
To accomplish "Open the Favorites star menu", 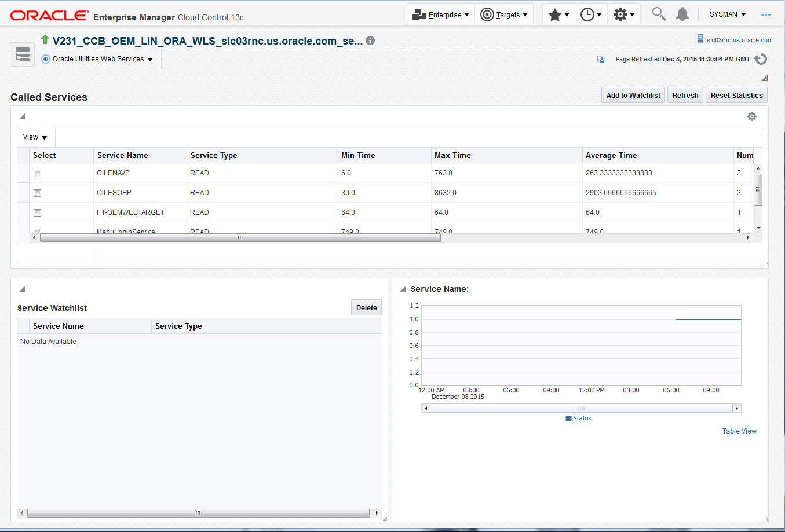I will [x=558, y=14].
